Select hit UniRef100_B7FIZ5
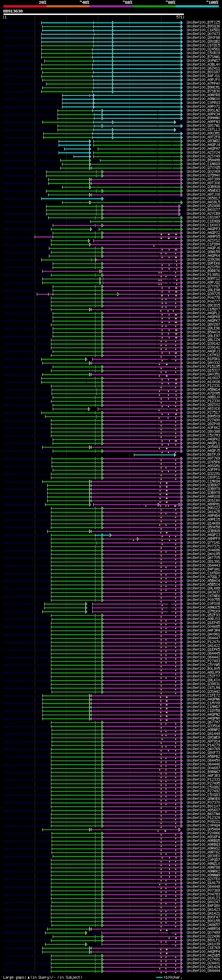Image resolution: width=222 pixels, height=980 pixels. click(x=203, y=23)
